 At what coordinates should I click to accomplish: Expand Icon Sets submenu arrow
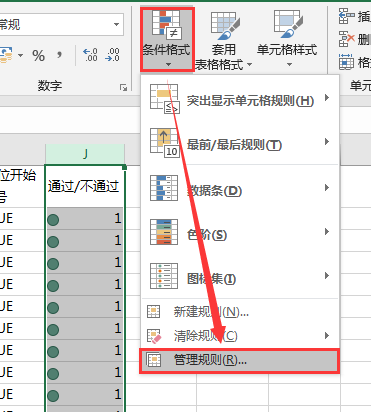tap(327, 276)
